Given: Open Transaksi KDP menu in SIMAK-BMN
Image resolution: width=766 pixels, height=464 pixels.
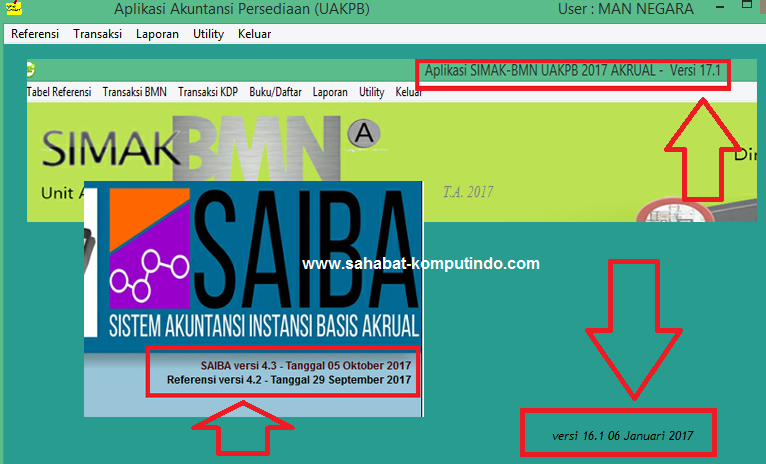Looking at the screenshot, I should pyautogui.click(x=208, y=92).
